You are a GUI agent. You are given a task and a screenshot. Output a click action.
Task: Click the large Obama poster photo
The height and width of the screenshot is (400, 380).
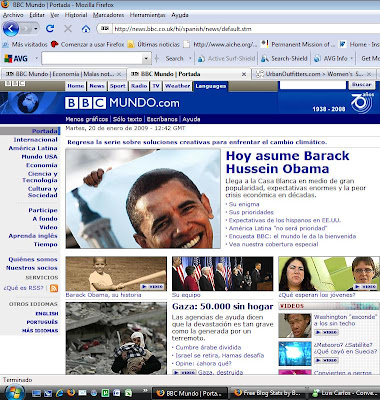[143, 199]
